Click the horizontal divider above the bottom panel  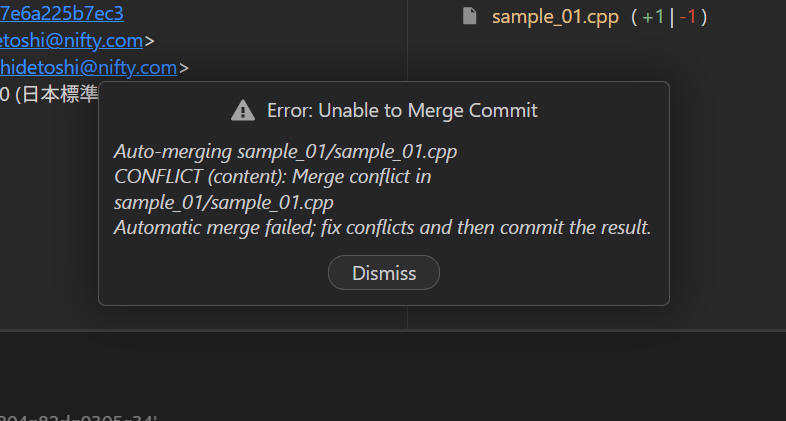(393, 329)
